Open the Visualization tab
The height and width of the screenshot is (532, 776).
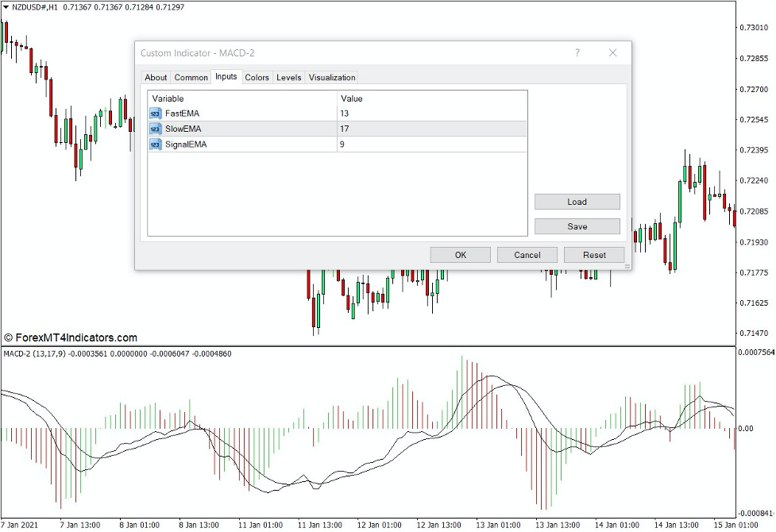coord(331,77)
